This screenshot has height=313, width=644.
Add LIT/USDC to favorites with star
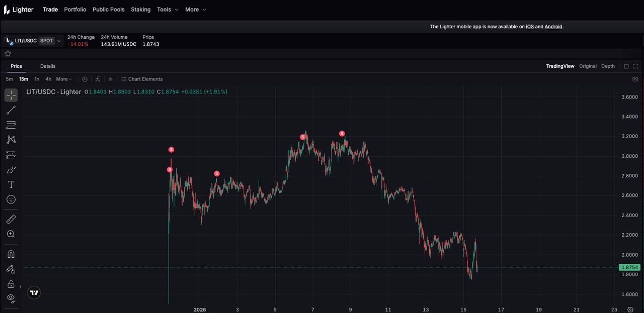click(x=8, y=54)
